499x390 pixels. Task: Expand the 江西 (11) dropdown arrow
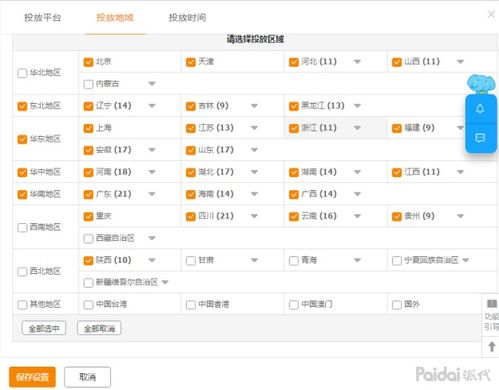(x=460, y=172)
